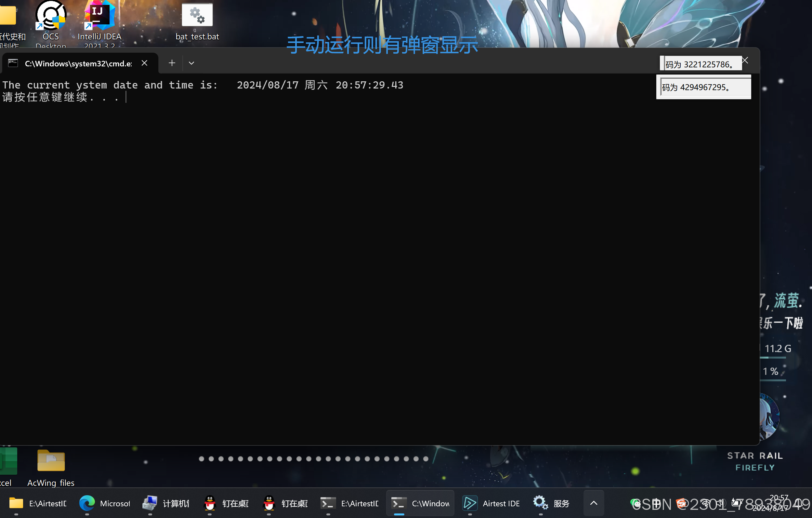Open the first QQ penguin taskbar item
This screenshot has height=518, width=812.
226,503
